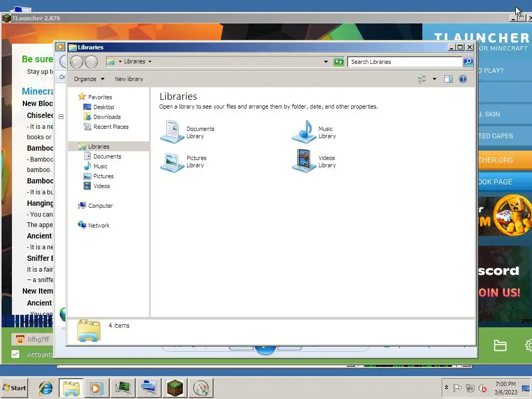Open the Help question mark icon
532x399 pixels.
tap(463, 79)
